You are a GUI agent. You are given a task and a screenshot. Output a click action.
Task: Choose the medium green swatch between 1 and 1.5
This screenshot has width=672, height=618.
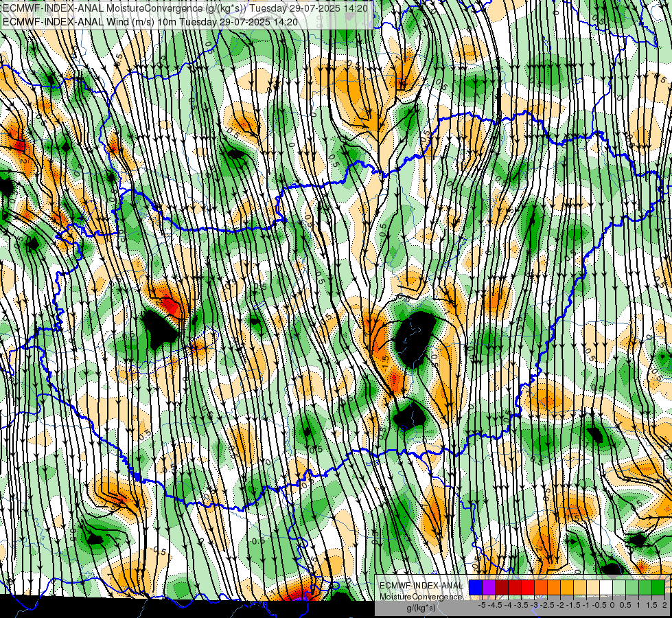645,587
